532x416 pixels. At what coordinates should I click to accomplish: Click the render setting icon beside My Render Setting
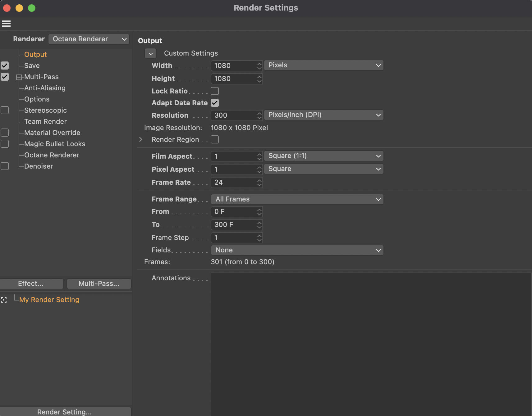pyautogui.click(x=4, y=300)
